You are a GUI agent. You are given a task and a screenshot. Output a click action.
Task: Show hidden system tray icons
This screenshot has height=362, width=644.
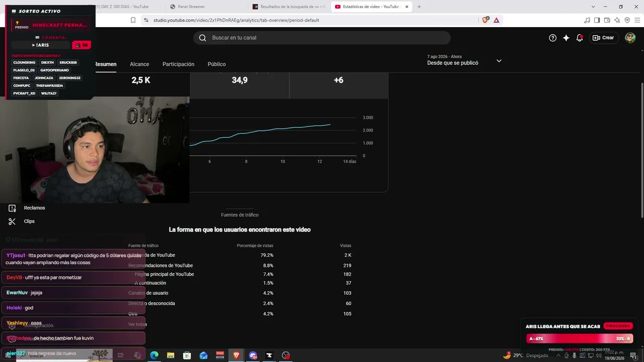coord(558,355)
